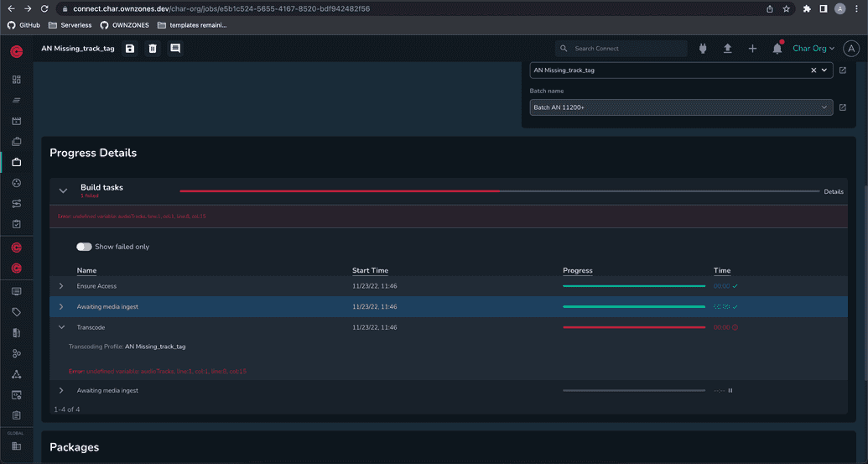
Task: Open AN Missing_track_tag in the external link icon
Action: coord(843,70)
